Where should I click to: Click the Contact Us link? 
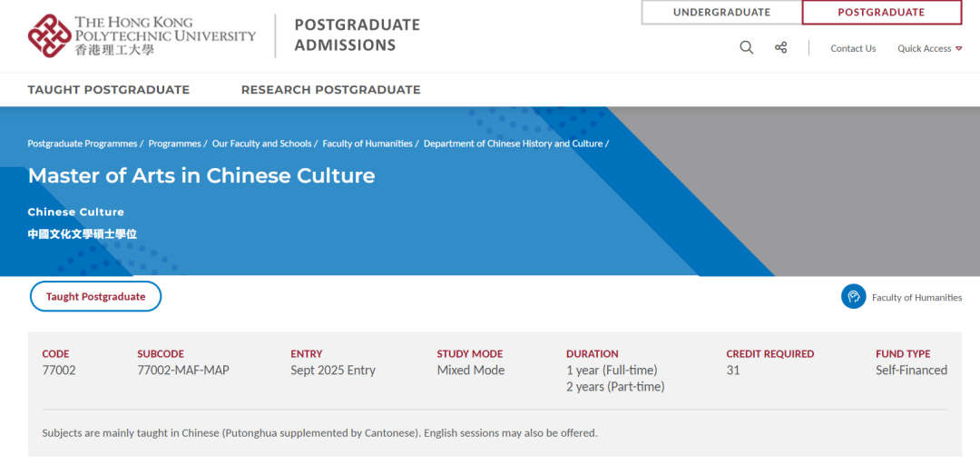pos(853,49)
